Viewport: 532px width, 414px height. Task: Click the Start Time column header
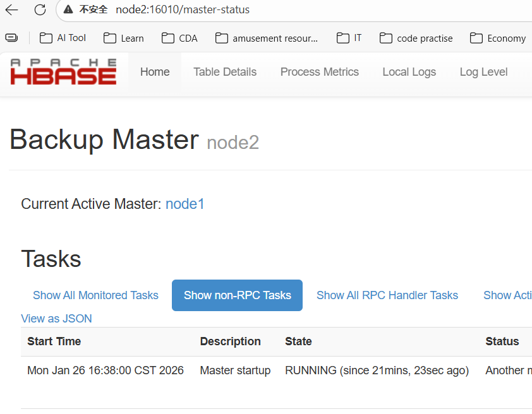tap(54, 341)
